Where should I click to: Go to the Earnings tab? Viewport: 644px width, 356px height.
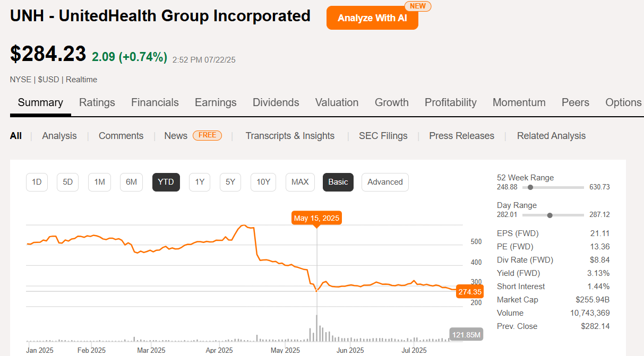(x=216, y=102)
